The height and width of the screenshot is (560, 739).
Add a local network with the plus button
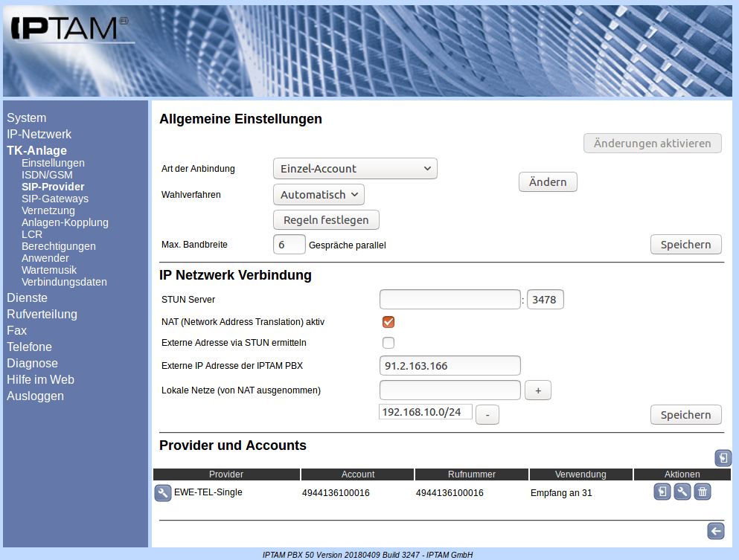pyautogui.click(x=537, y=390)
